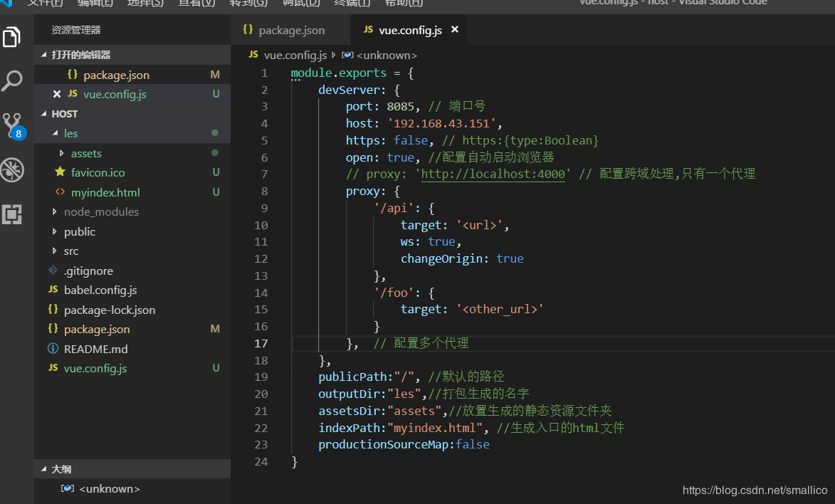Open the Debug view in activity bar

(x=11, y=170)
